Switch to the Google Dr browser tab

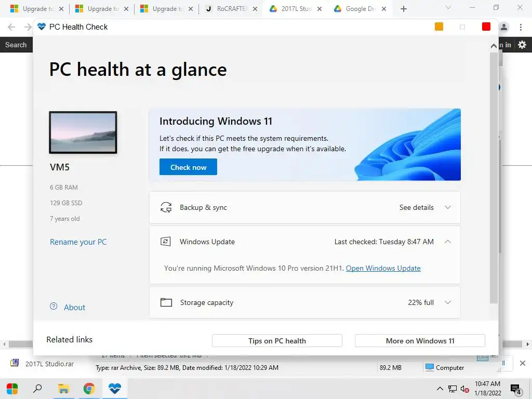coord(361,9)
